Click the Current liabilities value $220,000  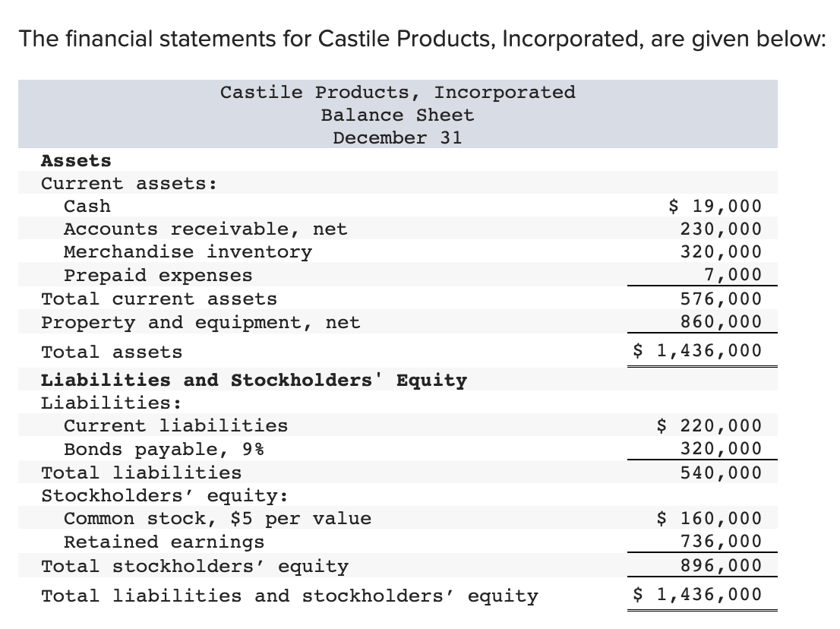point(709,426)
